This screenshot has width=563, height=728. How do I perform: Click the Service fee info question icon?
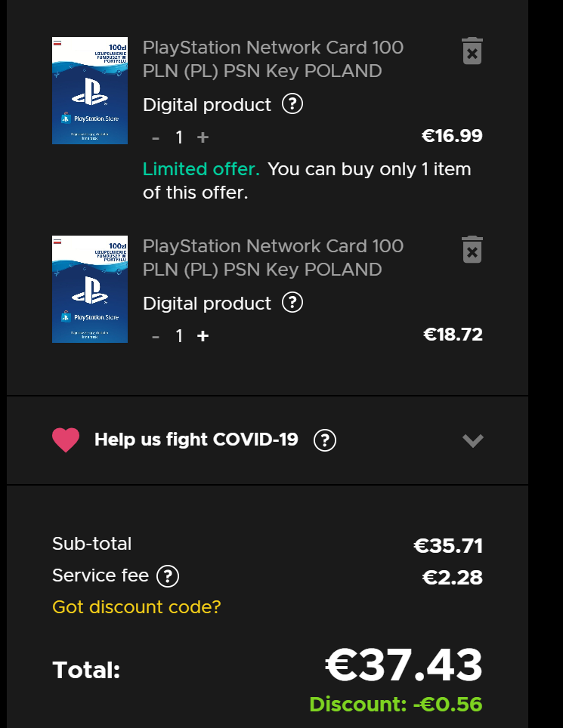click(168, 576)
